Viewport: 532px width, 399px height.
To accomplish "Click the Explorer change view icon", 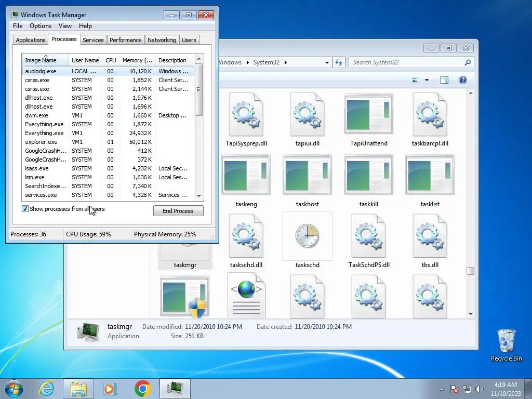I will (416, 80).
